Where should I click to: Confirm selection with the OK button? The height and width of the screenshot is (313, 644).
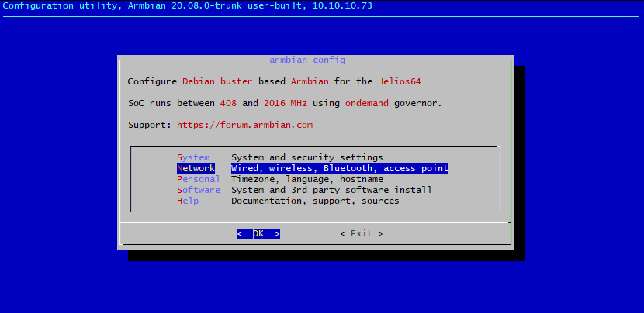pos(258,234)
